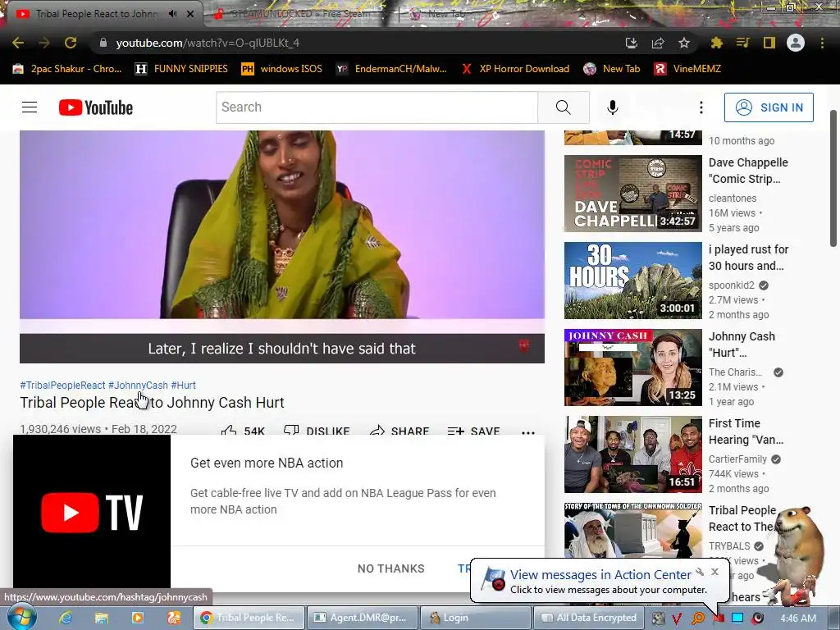
Task: Open the Johnny Cash Hurt reaction thumbnail
Action: (x=632, y=367)
